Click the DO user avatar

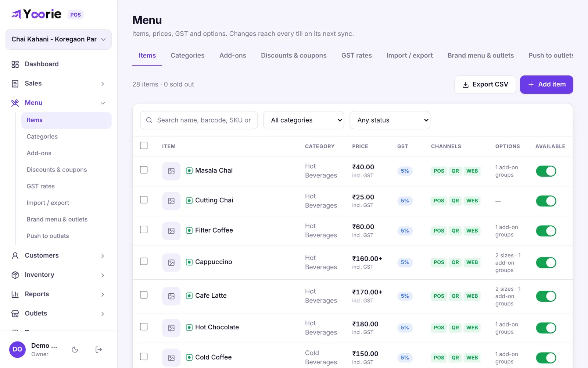tap(17, 350)
